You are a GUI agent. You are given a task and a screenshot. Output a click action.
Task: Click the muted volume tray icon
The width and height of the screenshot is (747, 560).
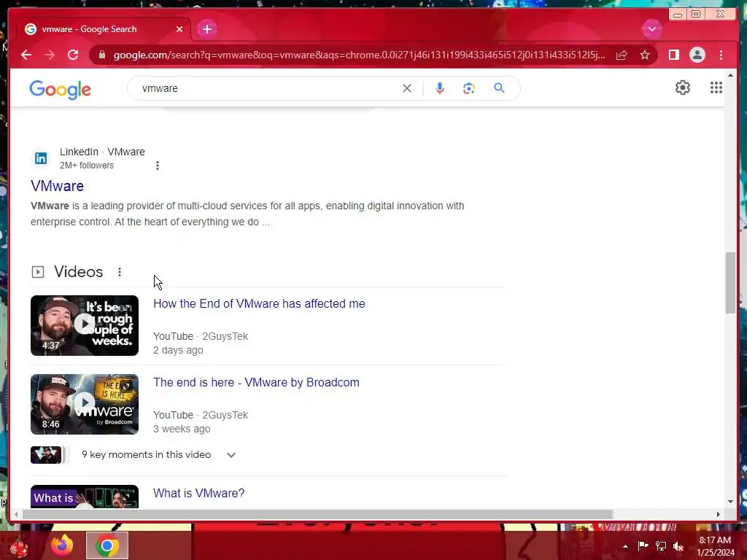click(678, 546)
